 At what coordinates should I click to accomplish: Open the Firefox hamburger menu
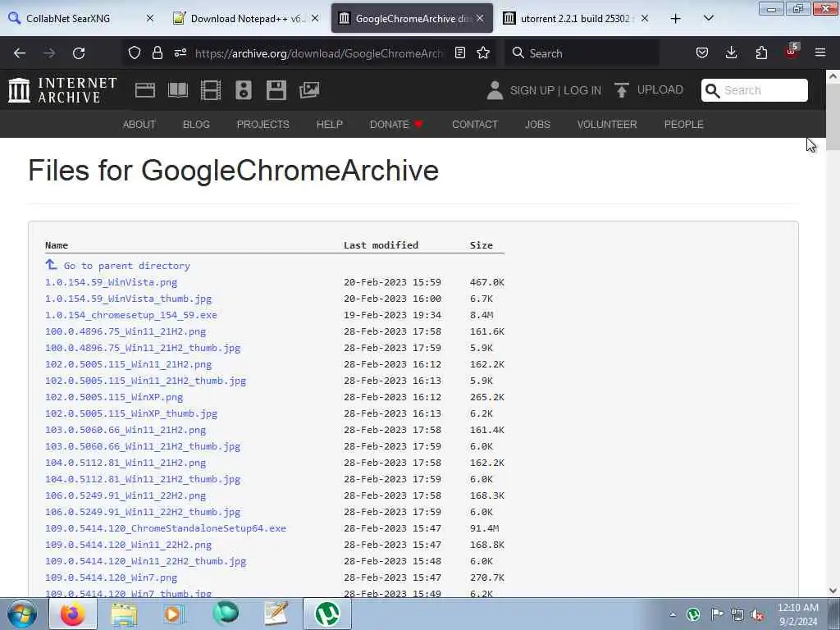click(x=820, y=52)
